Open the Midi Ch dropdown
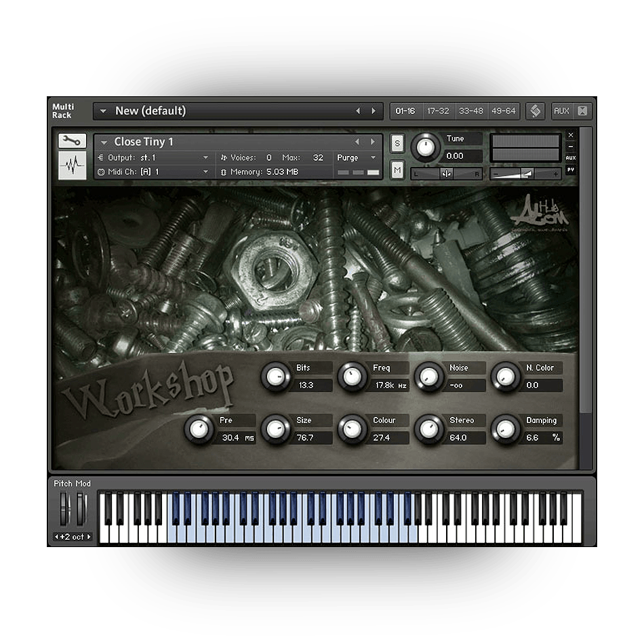Image resolution: width=644 pixels, height=644 pixels. [x=206, y=172]
